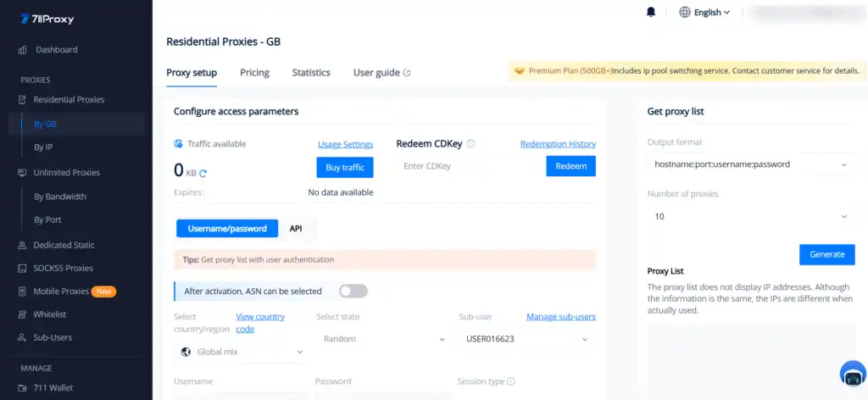Select By Port under Unlimited Proxies
The height and width of the screenshot is (400, 868).
coord(47,219)
